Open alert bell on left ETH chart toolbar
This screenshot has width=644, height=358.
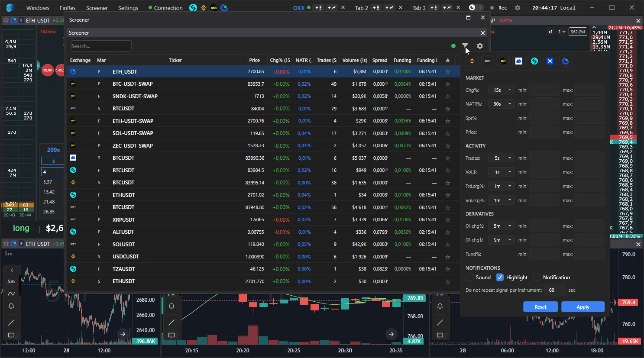11,306
